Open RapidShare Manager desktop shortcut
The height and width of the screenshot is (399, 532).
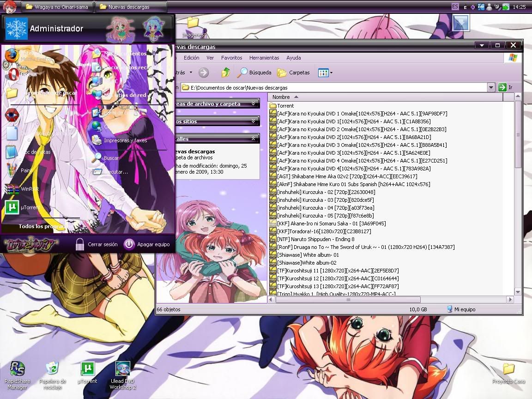(x=17, y=375)
